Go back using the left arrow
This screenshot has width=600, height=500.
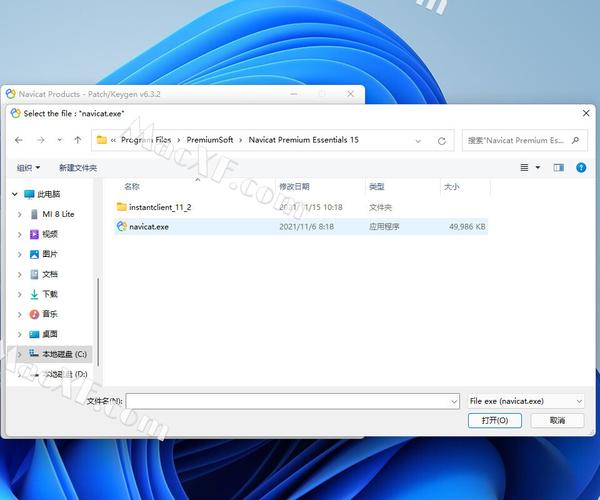pyautogui.click(x=18, y=140)
